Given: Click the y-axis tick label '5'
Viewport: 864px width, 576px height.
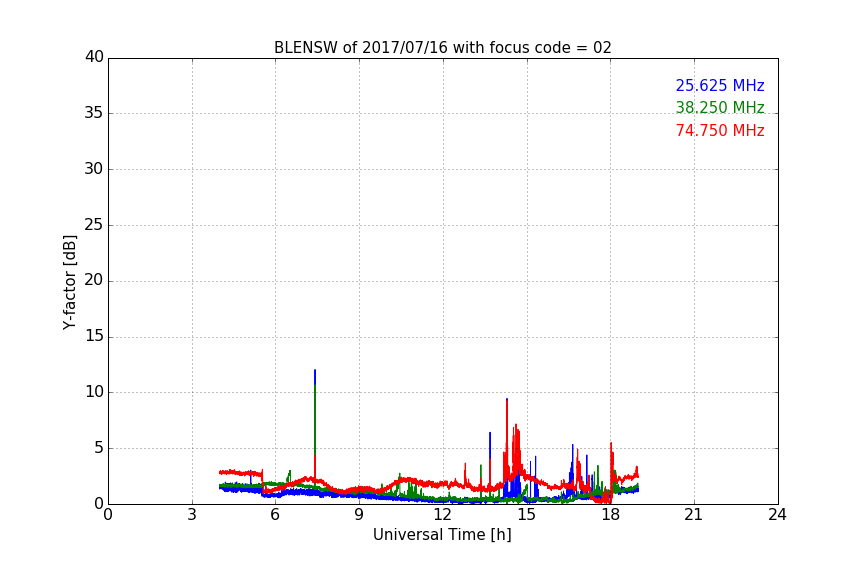Looking at the screenshot, I should [x=99, y=448].
